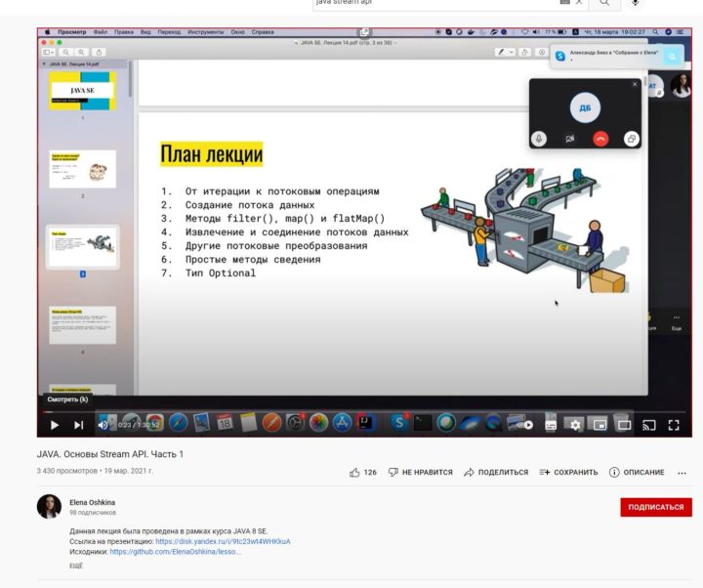Cast the video to a TV

(x=648, y=425)
